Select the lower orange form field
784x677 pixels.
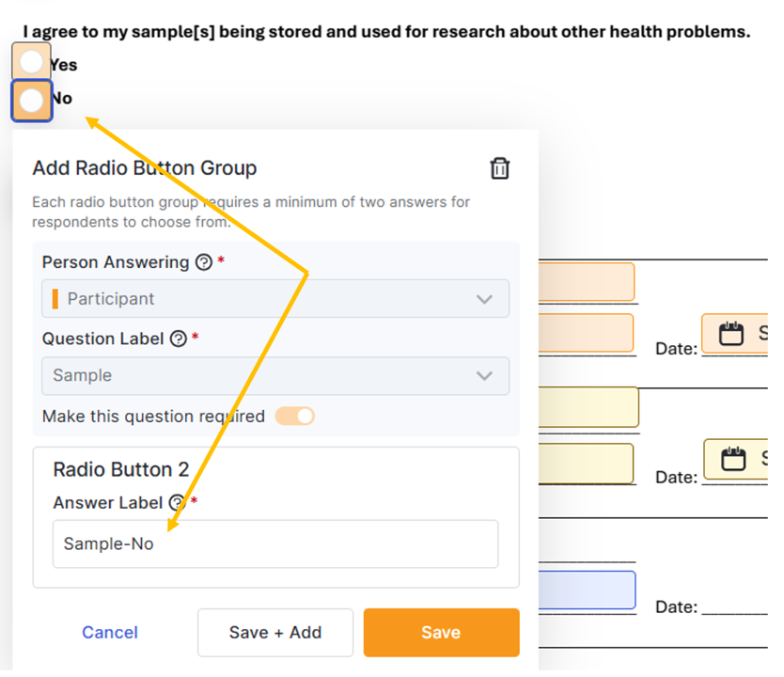pos(587,333)
